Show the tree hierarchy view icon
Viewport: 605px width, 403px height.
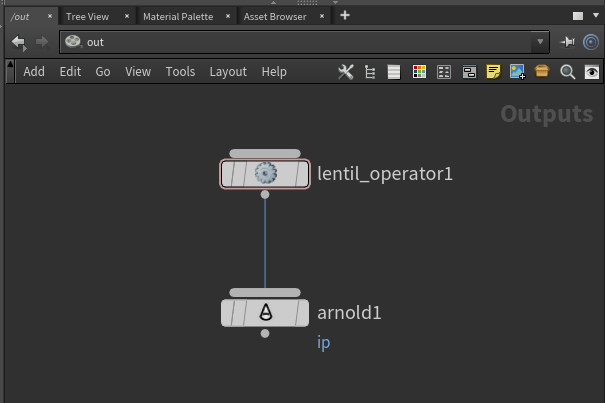370,72
